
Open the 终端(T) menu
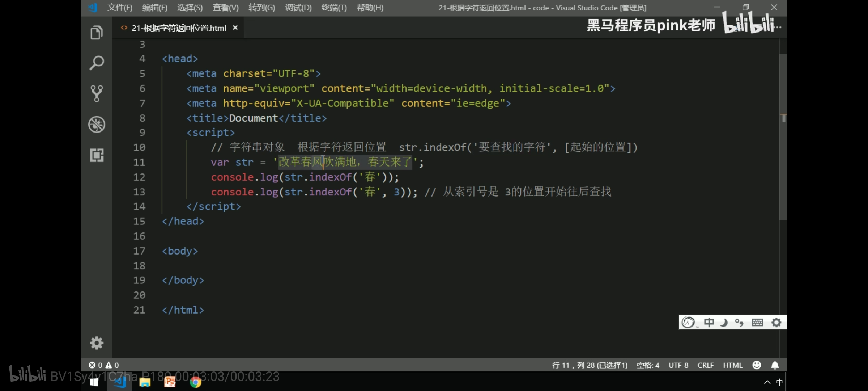334,8
